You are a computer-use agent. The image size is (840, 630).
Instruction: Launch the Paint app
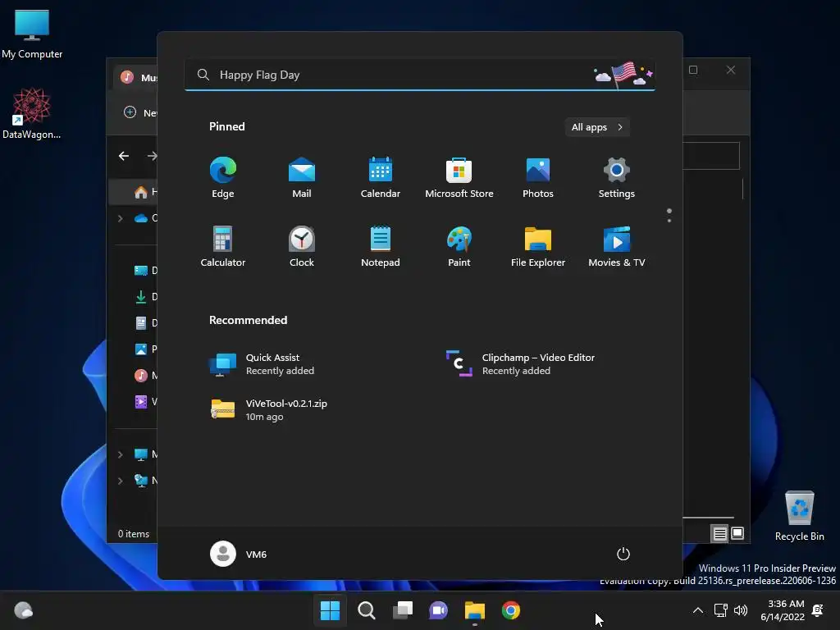pos(459,246)
